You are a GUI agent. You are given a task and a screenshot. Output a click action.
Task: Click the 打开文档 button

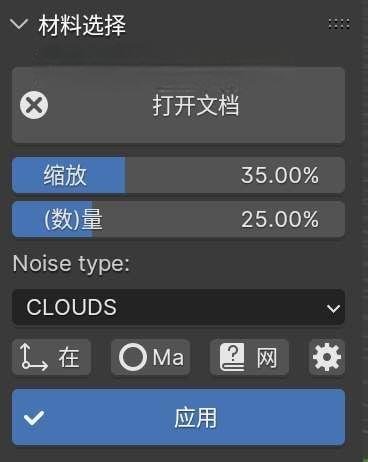pos(178,105)
